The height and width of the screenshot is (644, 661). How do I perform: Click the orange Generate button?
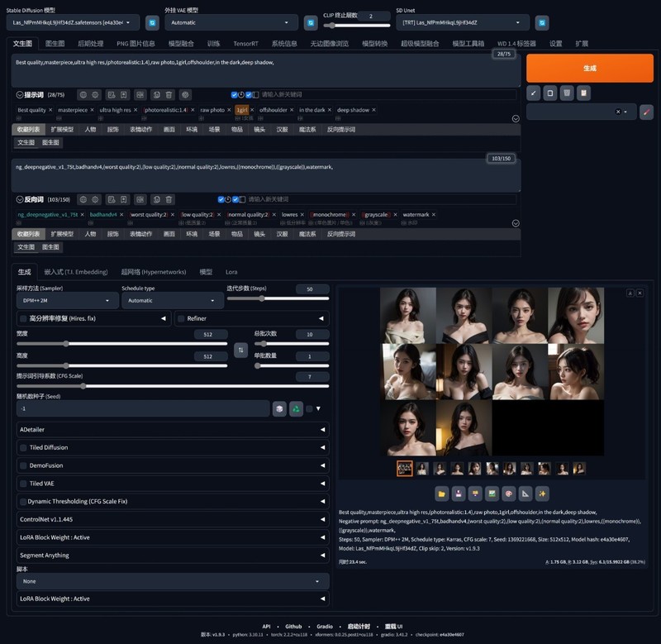click(x=589, y=68)
